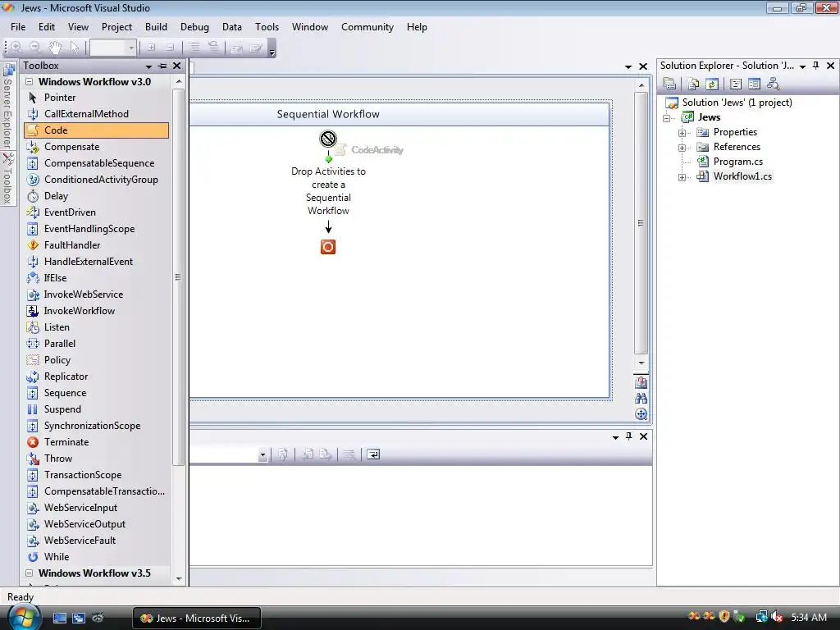The height and width of the screenshot is (630, 840).
Task: Click Show All Files in Solution Explorer
Action: point(693,84)
